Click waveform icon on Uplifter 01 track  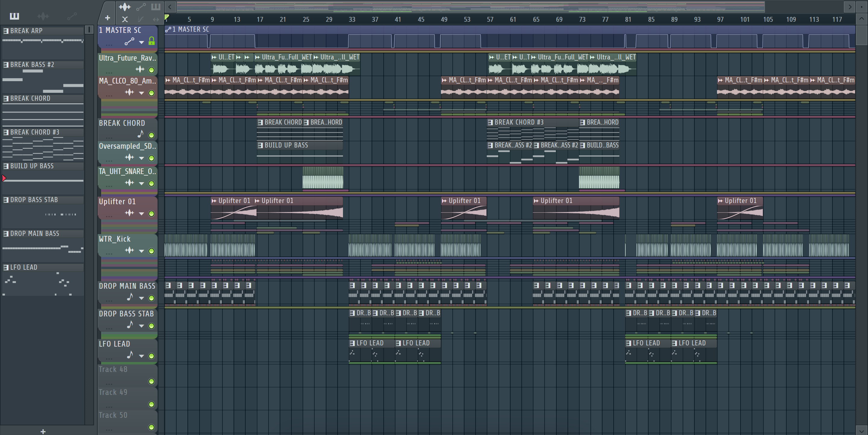(129, 213)
